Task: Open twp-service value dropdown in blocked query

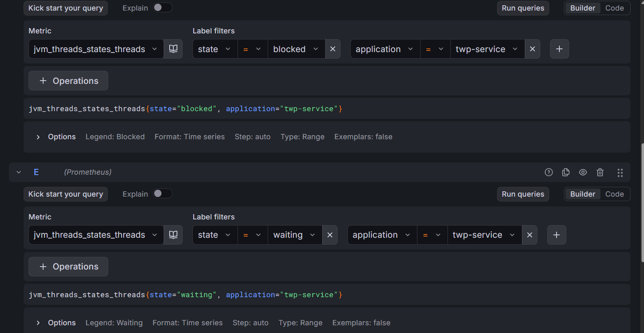Action: pyautogui.click(x=487, y=49)
